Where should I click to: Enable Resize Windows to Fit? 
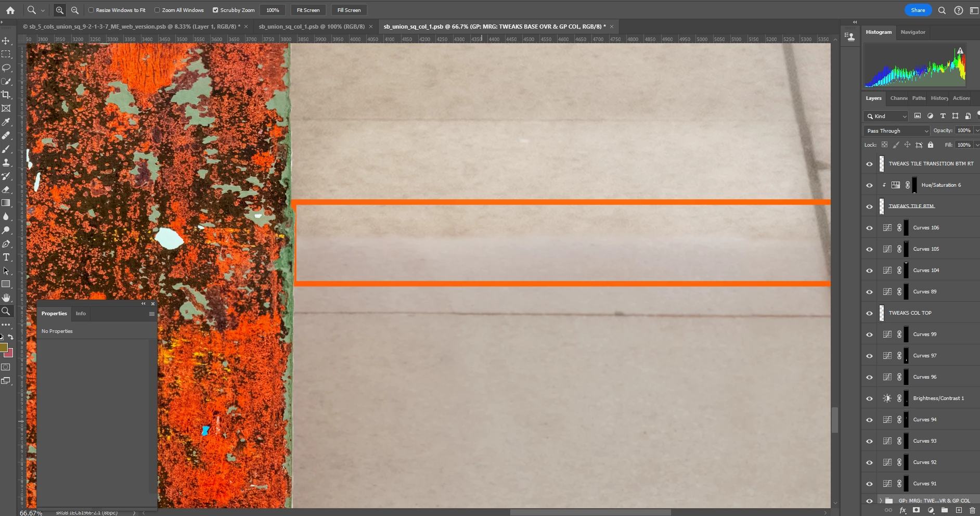[91, 10]
